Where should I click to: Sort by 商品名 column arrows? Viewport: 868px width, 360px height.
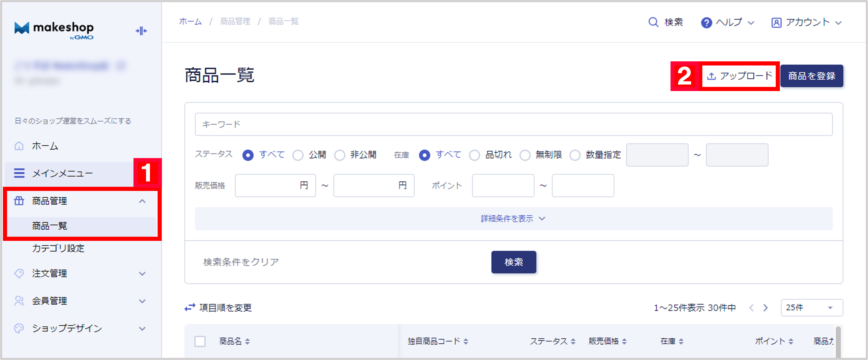click(x=247, y=342)
